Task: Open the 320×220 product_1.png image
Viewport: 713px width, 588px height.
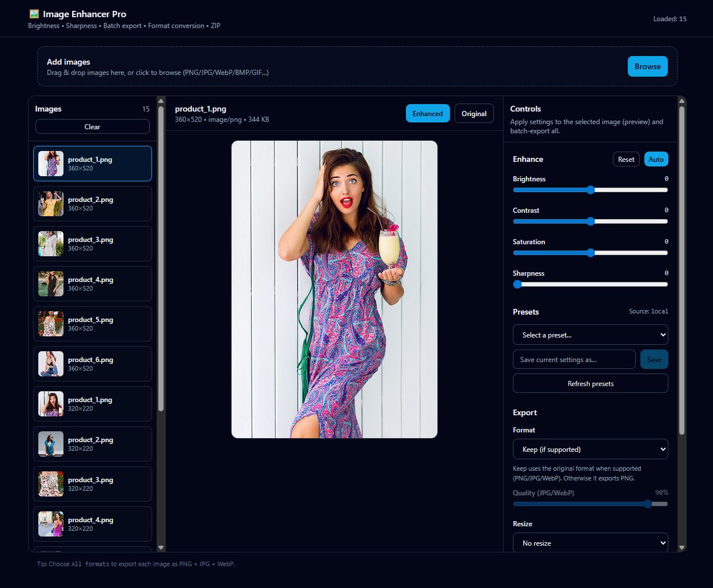Action: pyautogui.click(x=93, y=404)
